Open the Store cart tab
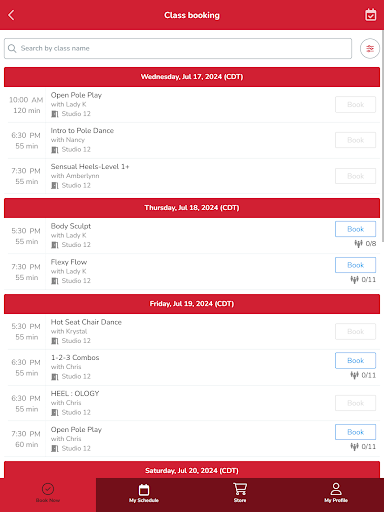This screenshot has width=384, height=512. tap(240, 492)
